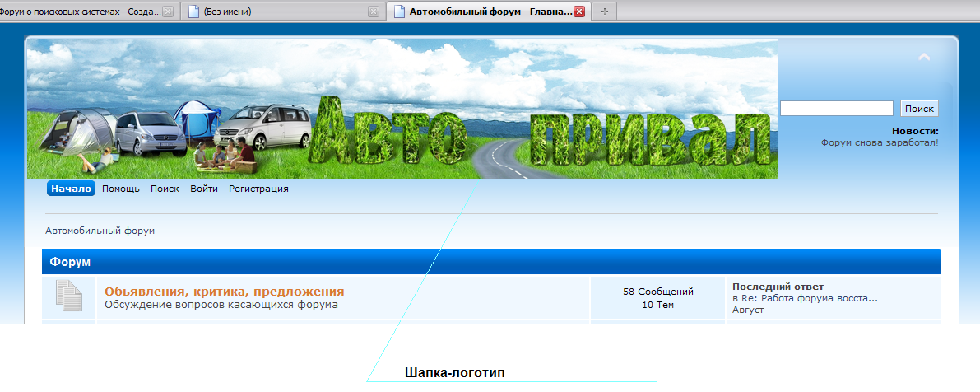
Task: Focus the forum search input field
Action: click(836, 108)
